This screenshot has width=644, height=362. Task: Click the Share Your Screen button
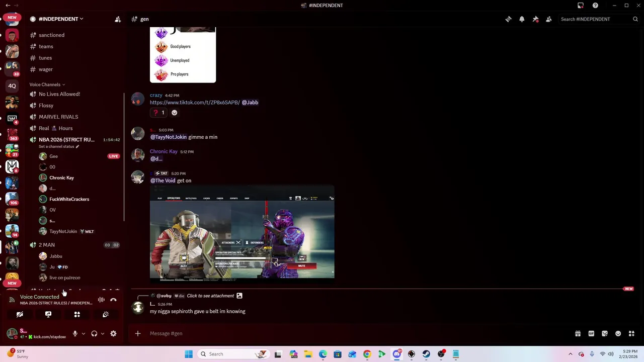(x=48, y=314)
